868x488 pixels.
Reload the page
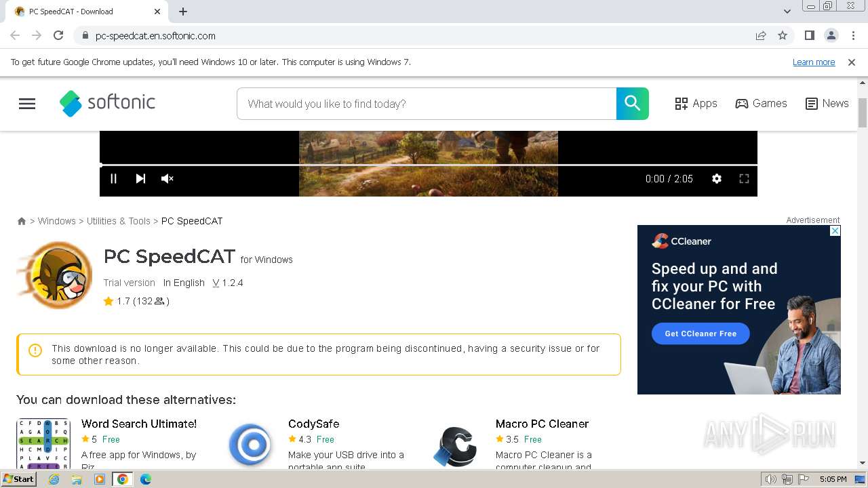click(x=58, y=36)
